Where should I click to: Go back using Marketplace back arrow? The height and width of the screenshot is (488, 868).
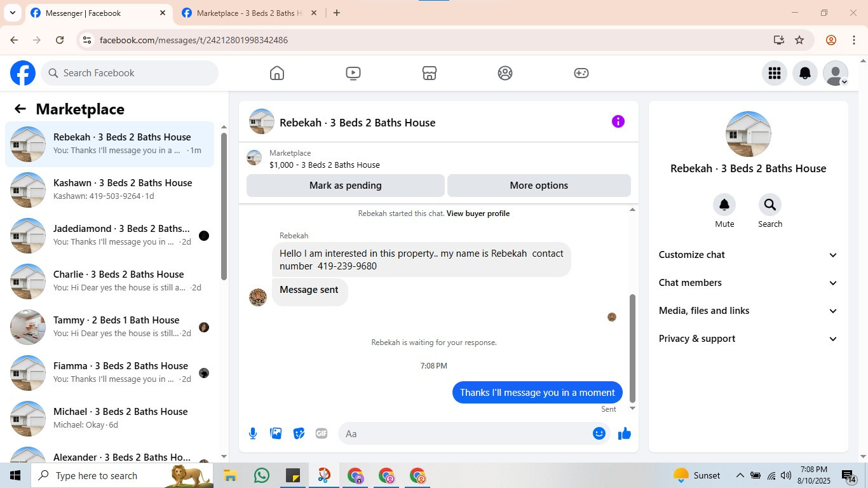point(20,109)
